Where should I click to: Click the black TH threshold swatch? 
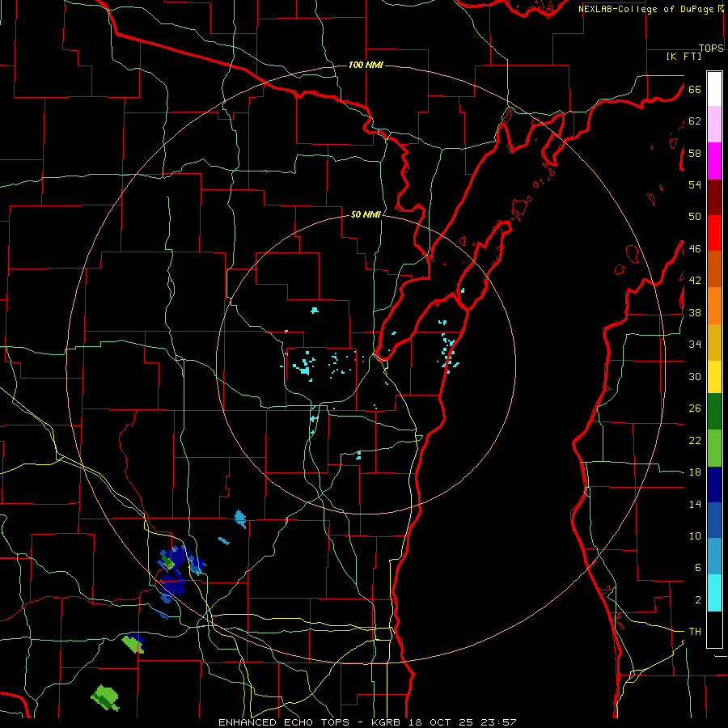pos(714,629)
